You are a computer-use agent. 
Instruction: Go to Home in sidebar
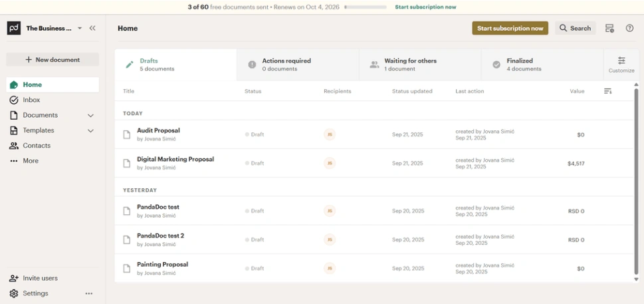coord(53,84)
